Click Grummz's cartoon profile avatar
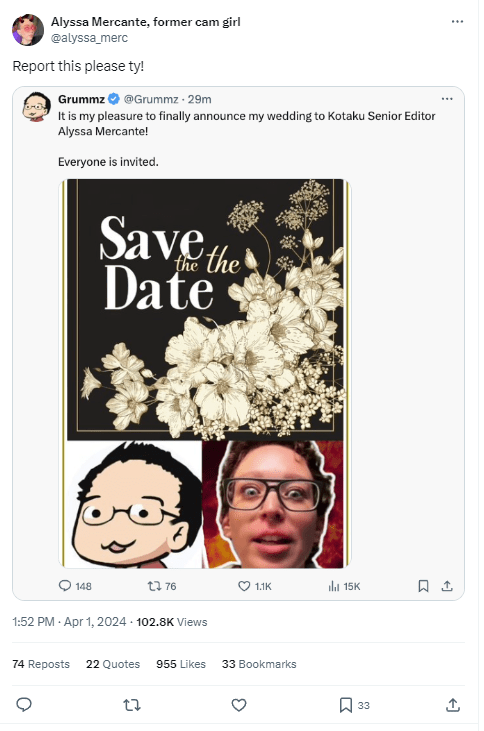This screenshot has height=731, width=484. point(36,106)
